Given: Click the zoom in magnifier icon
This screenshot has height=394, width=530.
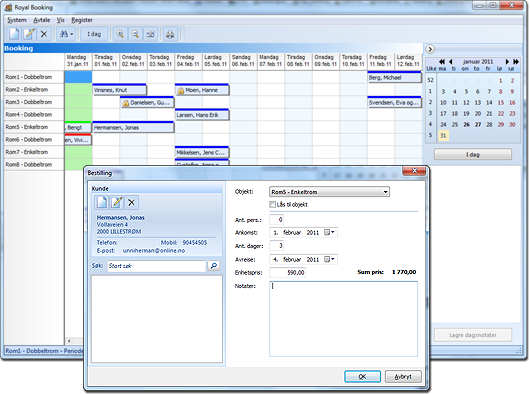Looking at the screenshot, I should point(120,34).
